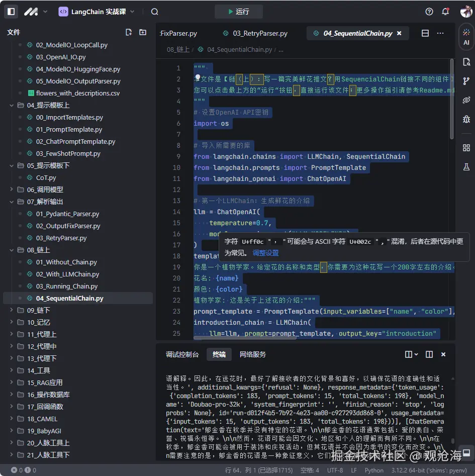Toggle the left sidebar panel visibility

11,12
